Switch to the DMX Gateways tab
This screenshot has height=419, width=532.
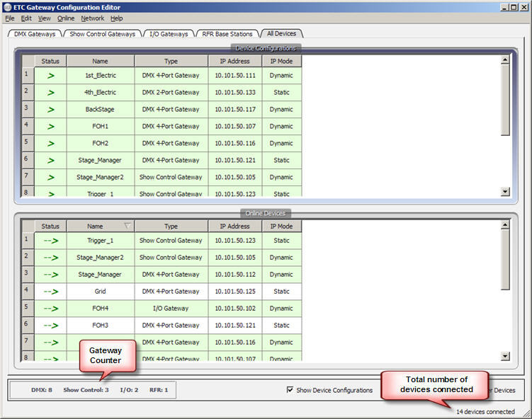[34, 34]
